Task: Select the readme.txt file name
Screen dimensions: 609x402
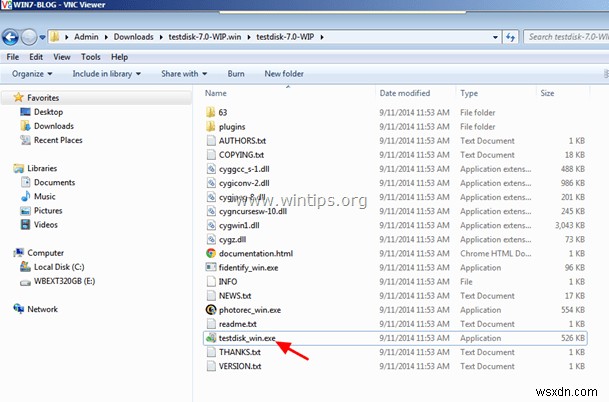Action: click(238, 324)
